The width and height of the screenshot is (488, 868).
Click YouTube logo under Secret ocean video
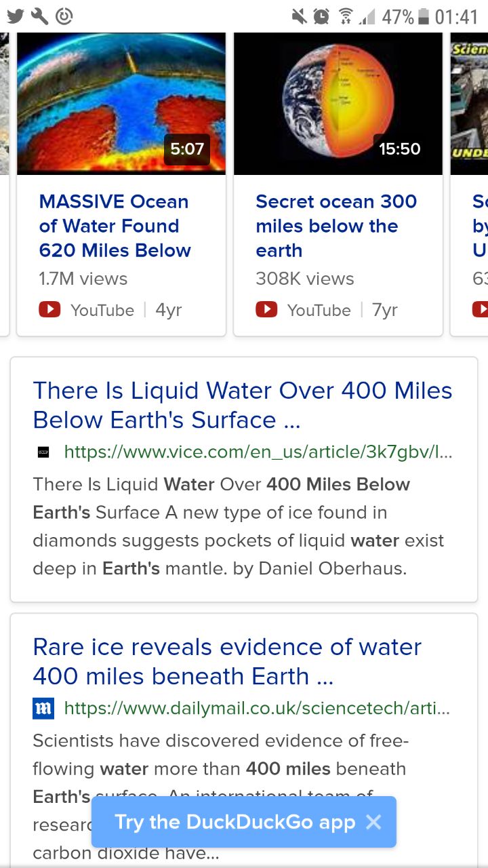tap(266, 310)
